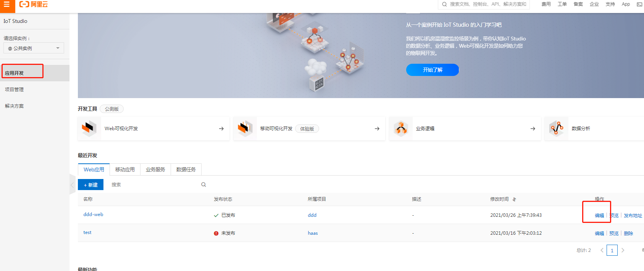644x271 pixels.
Task: Open the haas project link
Action: coord(313,233)
